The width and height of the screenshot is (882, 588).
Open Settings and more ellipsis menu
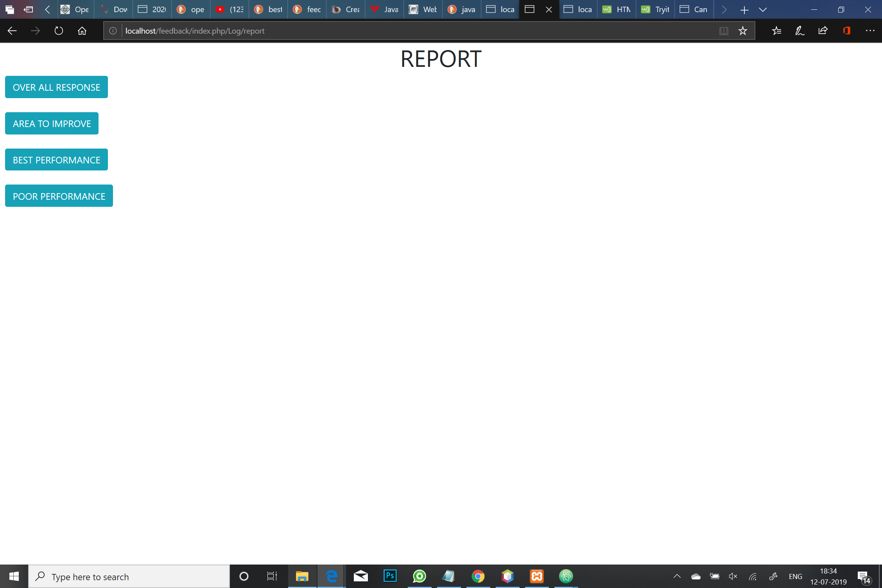[x=870, y=30]
